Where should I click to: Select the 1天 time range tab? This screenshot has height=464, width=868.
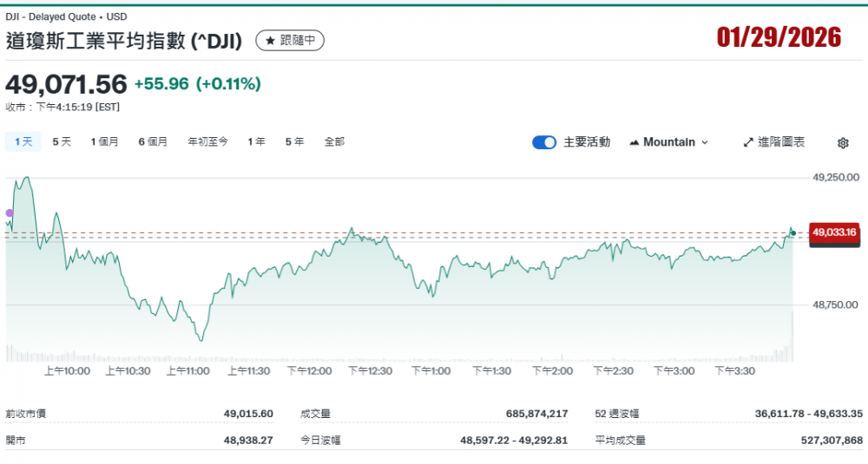pyautogui.click(x=23, y=141)
